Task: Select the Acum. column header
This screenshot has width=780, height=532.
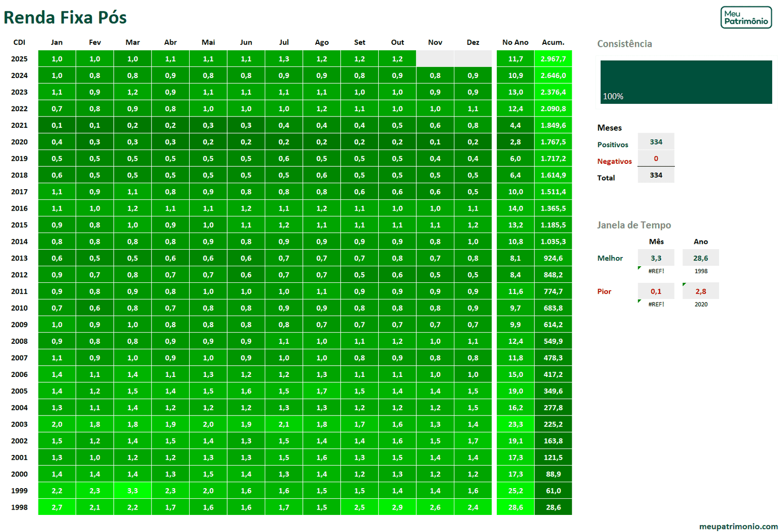Action: [x=553, y=42]
